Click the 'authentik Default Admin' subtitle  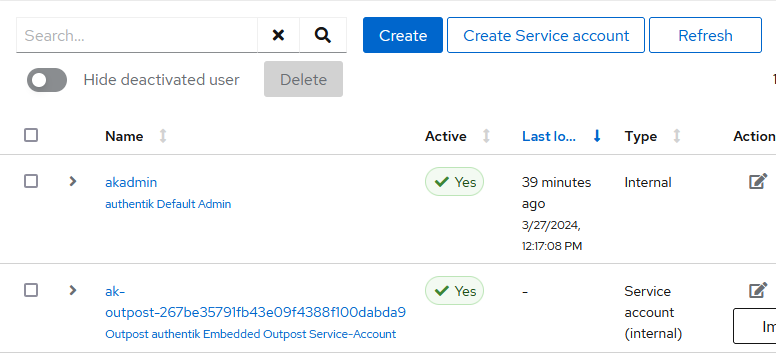168,204
